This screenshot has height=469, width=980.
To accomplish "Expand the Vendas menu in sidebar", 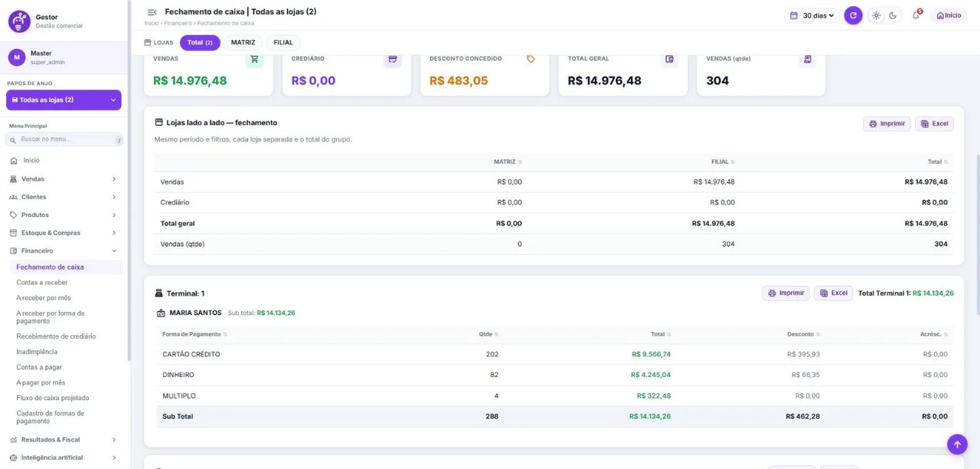I will (x=64, y=179).
